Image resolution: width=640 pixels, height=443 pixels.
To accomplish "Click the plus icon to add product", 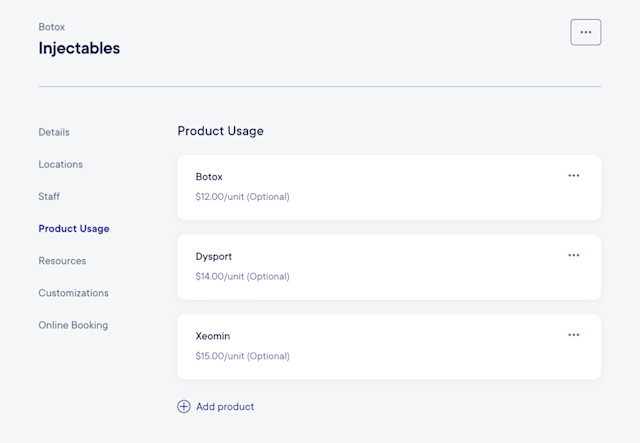I will coord(184,407).
